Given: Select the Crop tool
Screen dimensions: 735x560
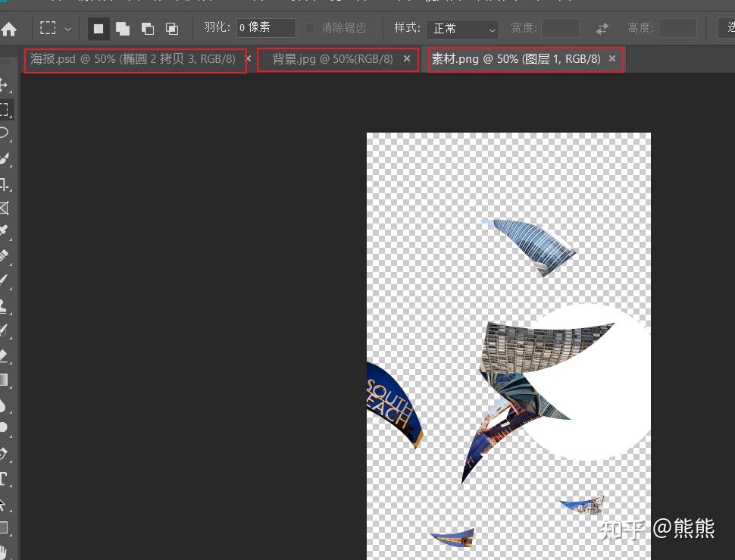Looking at the screenshot, I should click(5, 184).
